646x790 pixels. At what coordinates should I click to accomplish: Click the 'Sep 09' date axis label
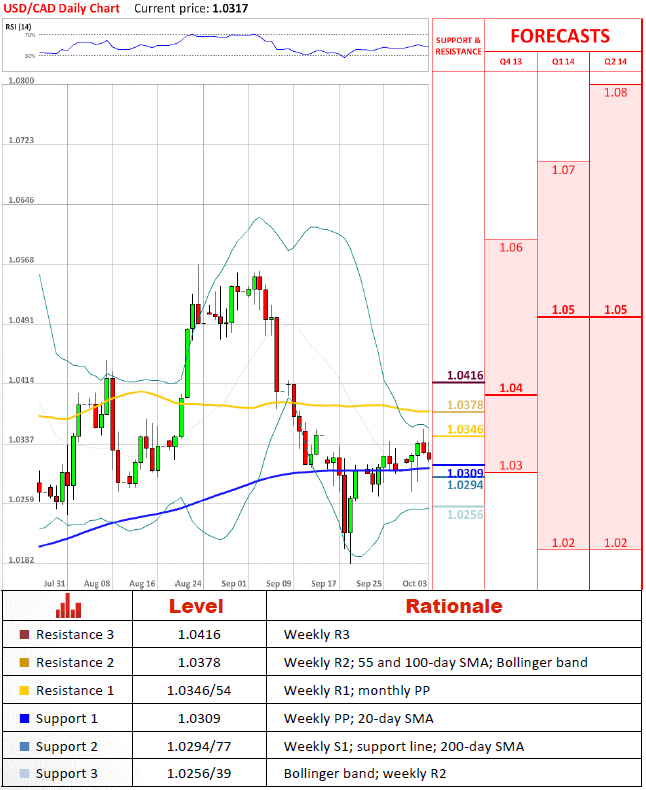tap(279, 583)
